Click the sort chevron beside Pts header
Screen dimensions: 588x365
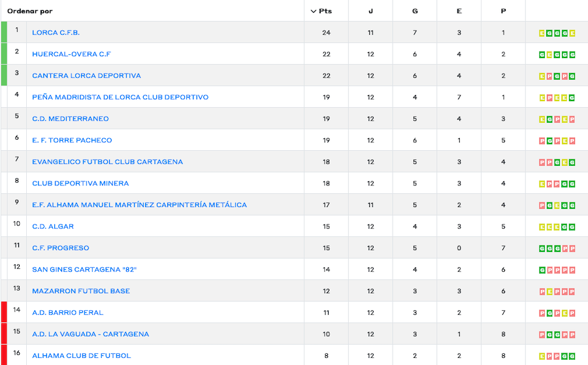click(313, 11)
